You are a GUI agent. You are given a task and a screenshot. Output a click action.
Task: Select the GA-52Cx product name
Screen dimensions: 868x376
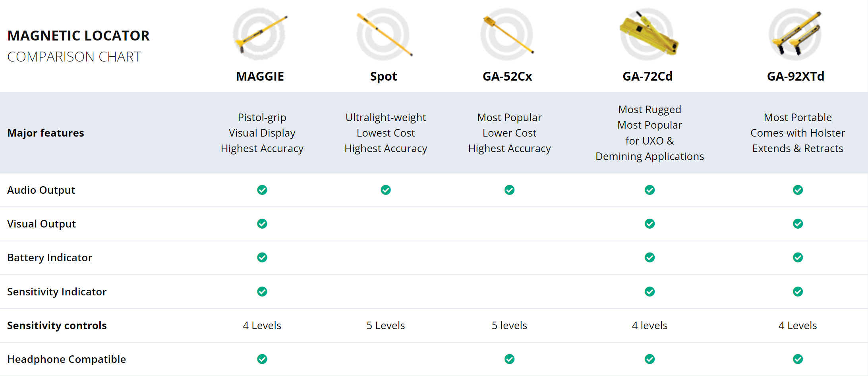[507, 76]
